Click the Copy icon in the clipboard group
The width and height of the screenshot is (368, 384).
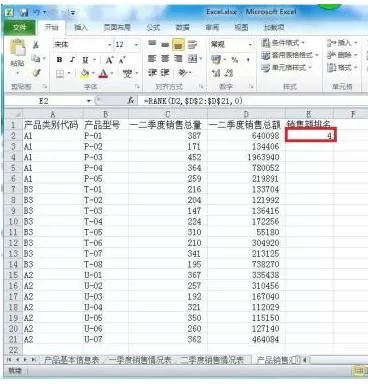coord(36,59)
